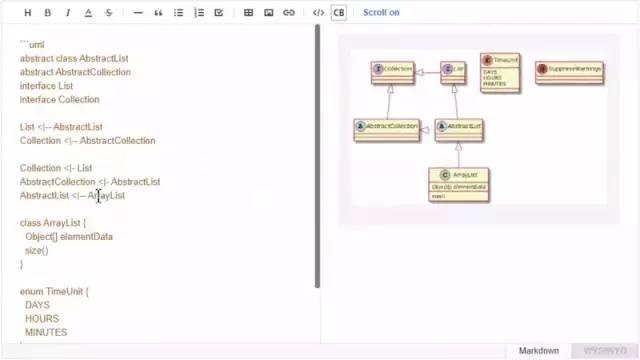Switch to the WYSIWYG tab

pos(605,351)
